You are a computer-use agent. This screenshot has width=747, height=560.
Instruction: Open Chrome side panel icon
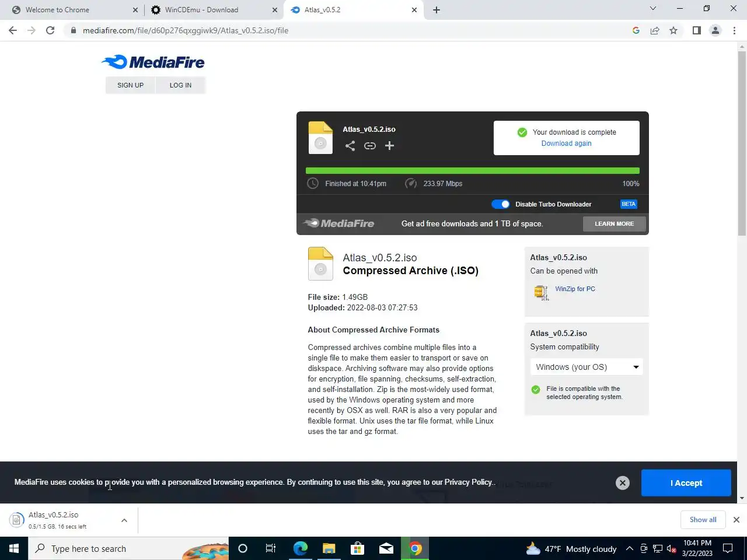pos(696,30)
